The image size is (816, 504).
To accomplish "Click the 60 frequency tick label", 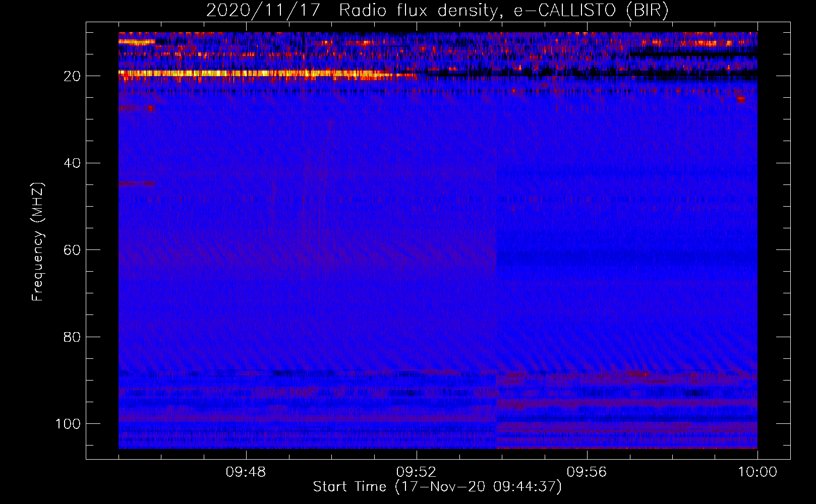I will 72,250.
